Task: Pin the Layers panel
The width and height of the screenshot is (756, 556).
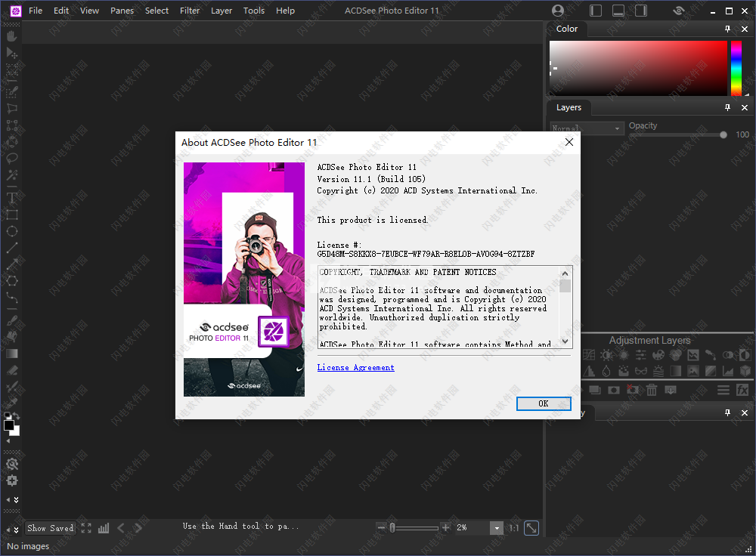Action: point(727,107)
